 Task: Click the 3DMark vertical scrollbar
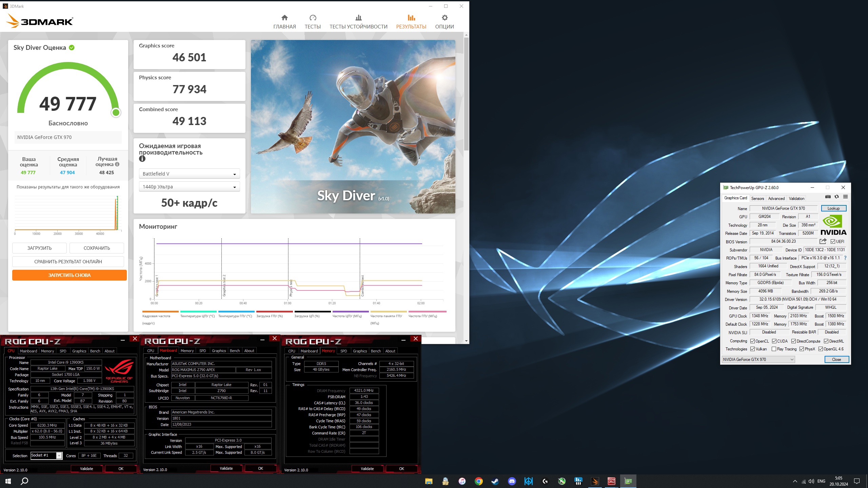pyautogui.click(x=467, y=94)
